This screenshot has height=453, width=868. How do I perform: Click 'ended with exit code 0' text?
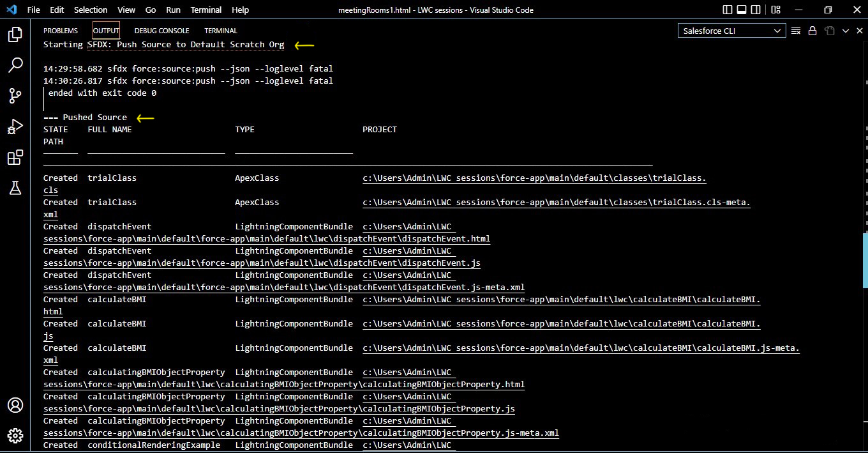coord(102,93)
